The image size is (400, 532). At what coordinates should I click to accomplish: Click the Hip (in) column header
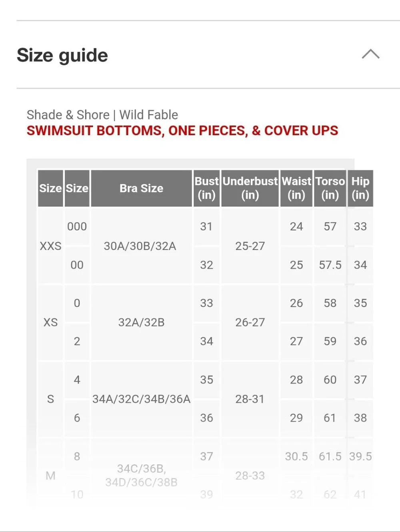click(360, 188)
